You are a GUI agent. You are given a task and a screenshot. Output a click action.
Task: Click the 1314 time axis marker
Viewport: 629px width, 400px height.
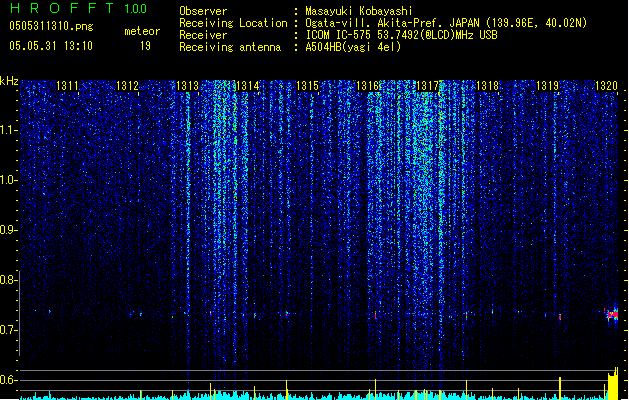click(x=248, y=85)
